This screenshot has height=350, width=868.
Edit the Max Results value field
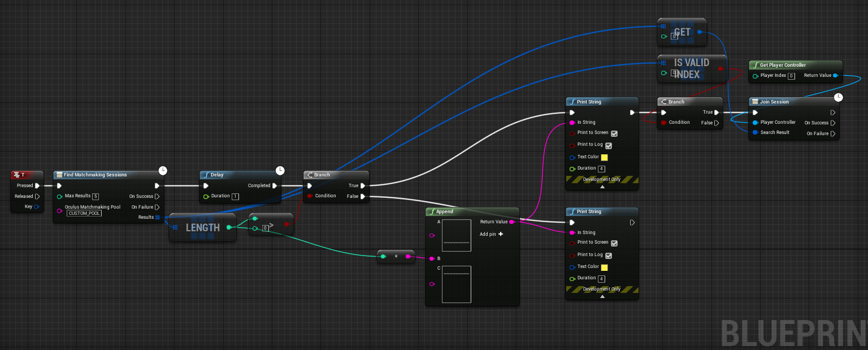click(x=96, y=196)
